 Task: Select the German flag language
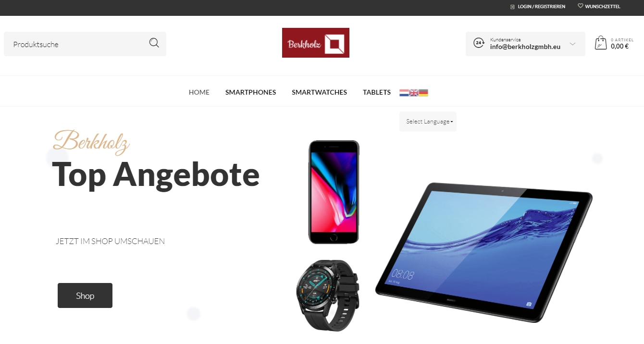(423, 93)
